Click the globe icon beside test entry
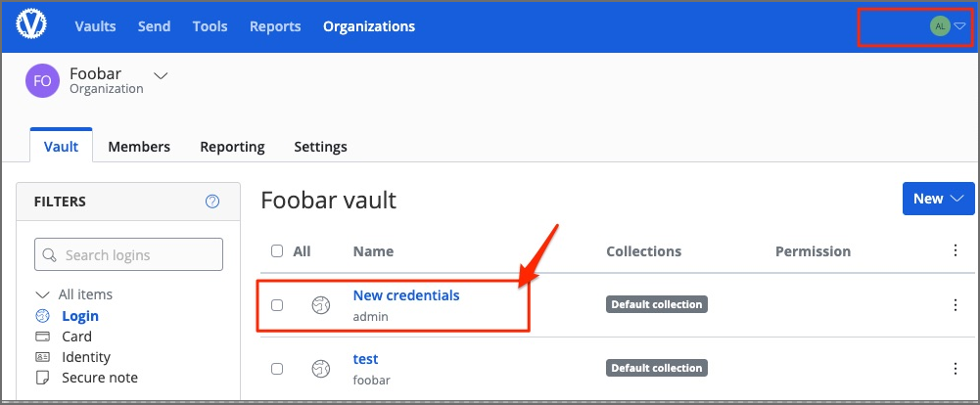The height and width of the screenshot is (405, 980). (x=320, y=369)
